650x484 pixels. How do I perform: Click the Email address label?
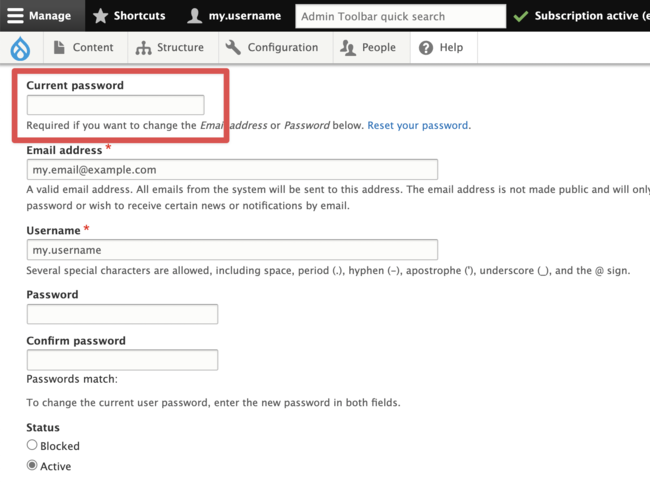[64, 150]
